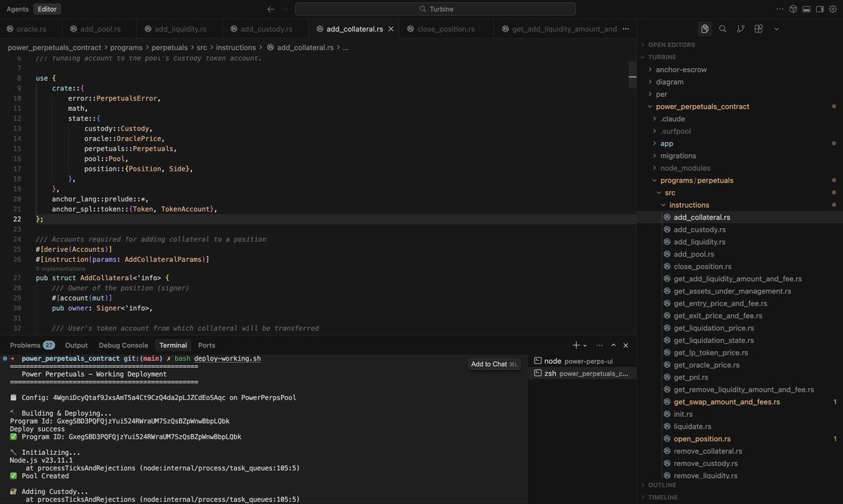Go forward with the navigation arrow
Viewport: 843px width, 504px height.
pos(285,9)
